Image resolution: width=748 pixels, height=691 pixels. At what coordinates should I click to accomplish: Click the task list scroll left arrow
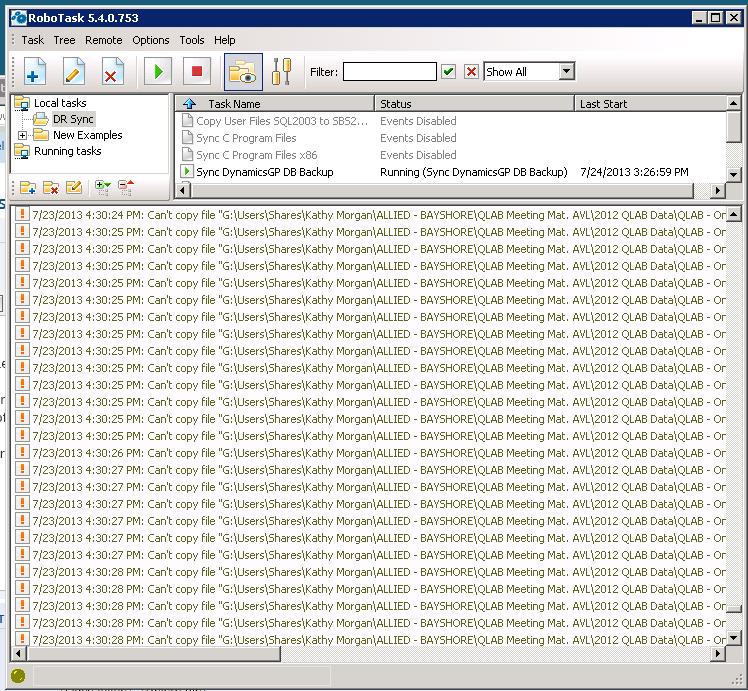(x=183, y=191)
